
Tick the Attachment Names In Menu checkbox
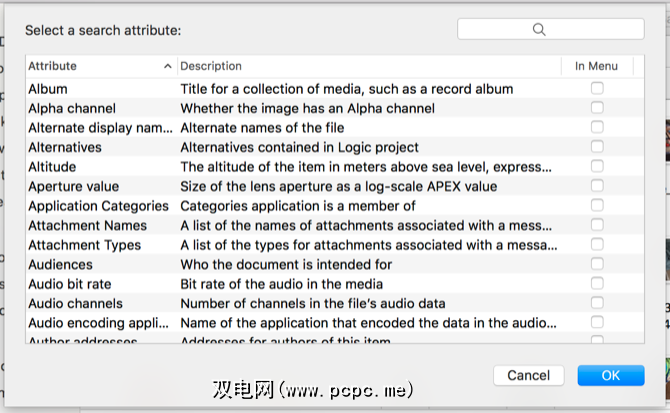point(597,225)
